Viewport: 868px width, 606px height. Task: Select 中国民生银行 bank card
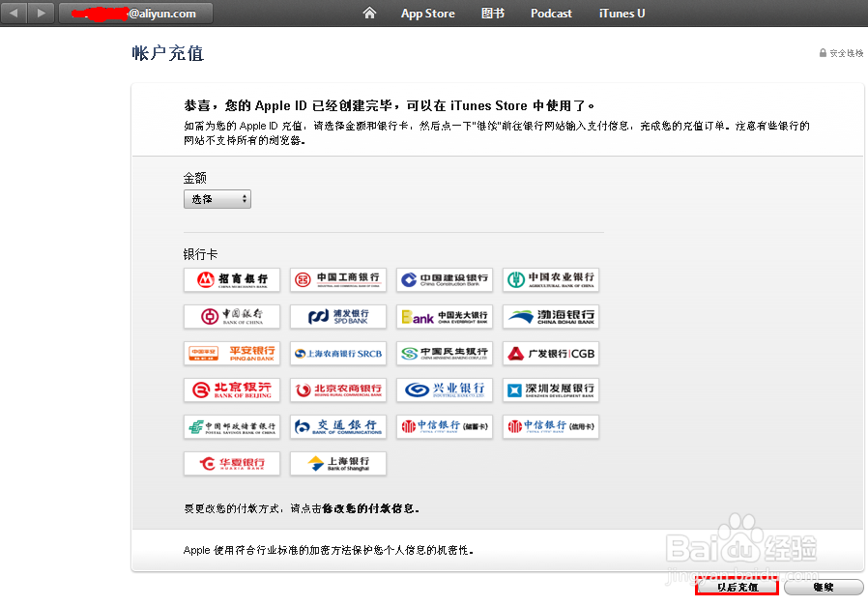click(x=445, y=353)
